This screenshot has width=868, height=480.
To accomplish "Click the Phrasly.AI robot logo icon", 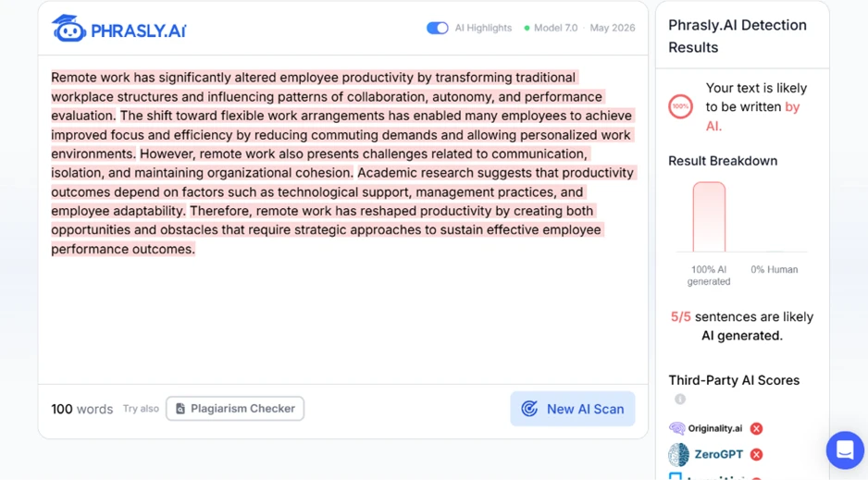I will tap(68, 28).
